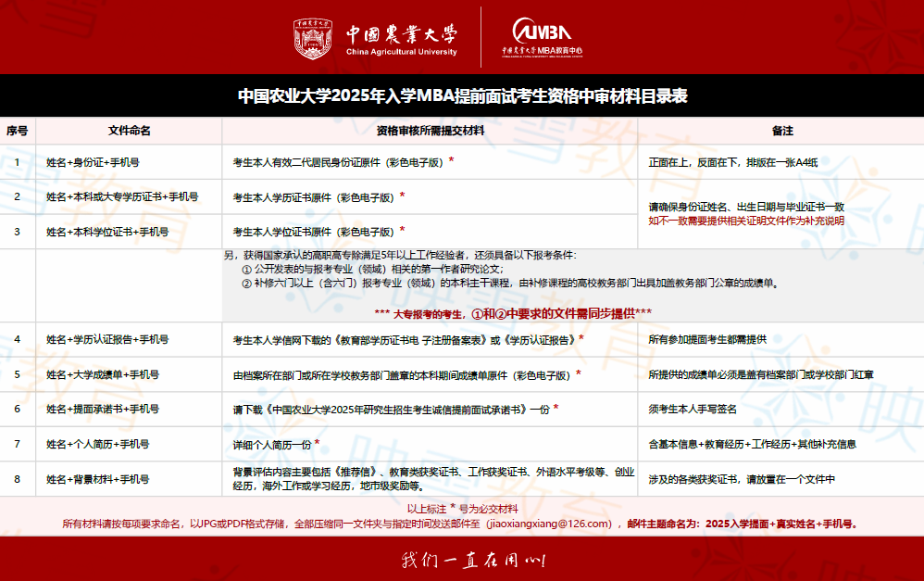Click the text 由档案所在部门或所在学校教务部门盖章
Viewport: 924px width, 581px height.
point(401,375)
